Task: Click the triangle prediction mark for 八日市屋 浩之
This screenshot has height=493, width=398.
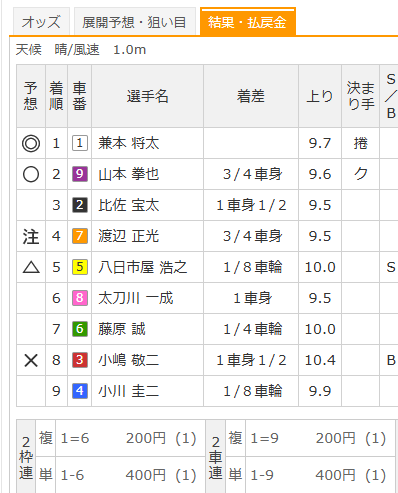Action: pos(31,267)
